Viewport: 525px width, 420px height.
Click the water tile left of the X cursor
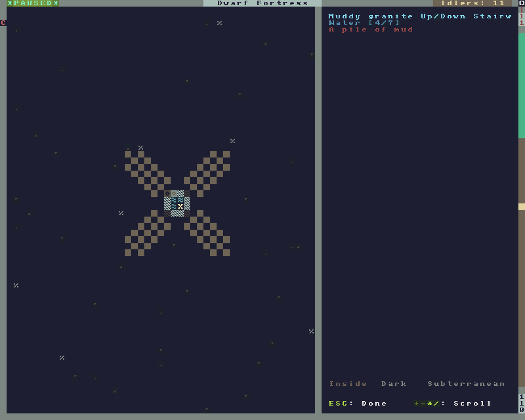pos(174,207)
